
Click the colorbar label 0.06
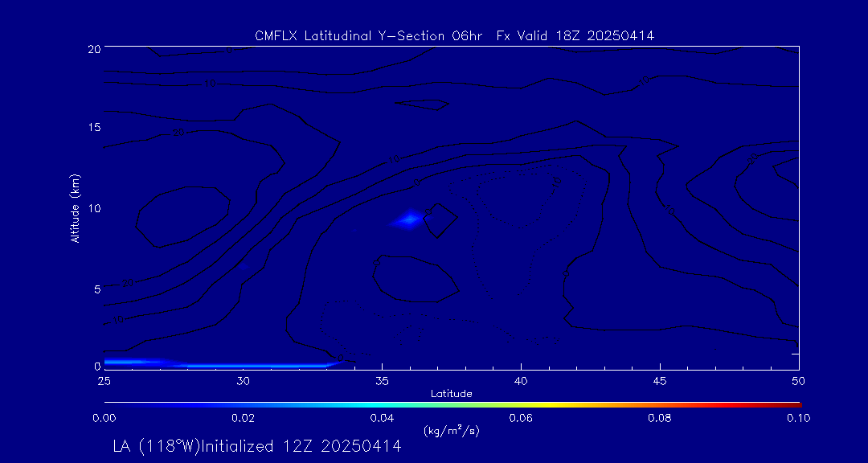click(521, 418)
